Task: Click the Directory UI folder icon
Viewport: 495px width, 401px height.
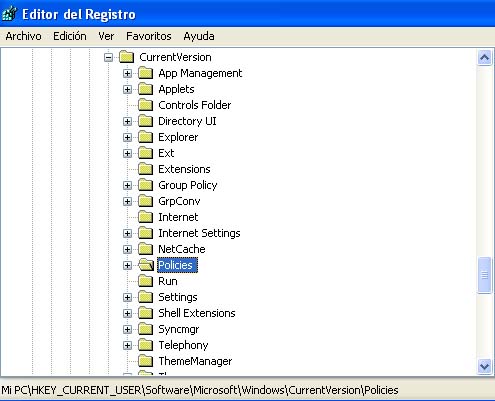Action: [x=146, y=121]
